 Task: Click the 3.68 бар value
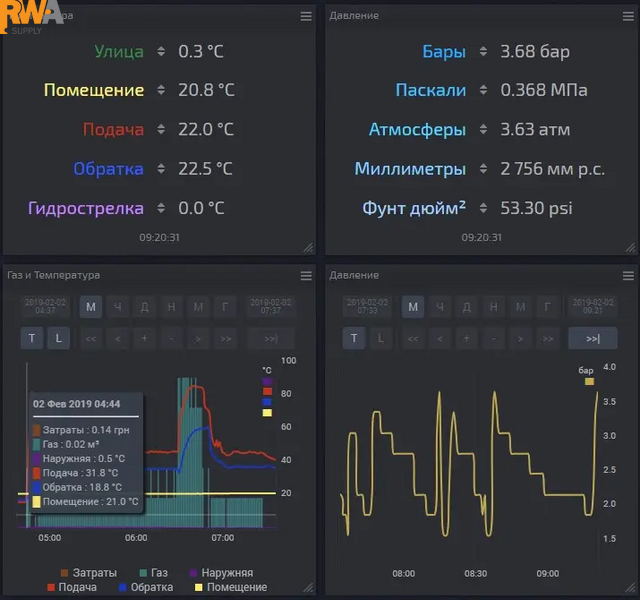535,51
